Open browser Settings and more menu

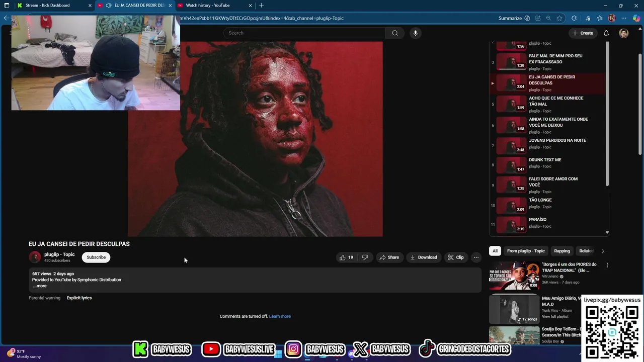click(624, 18)
